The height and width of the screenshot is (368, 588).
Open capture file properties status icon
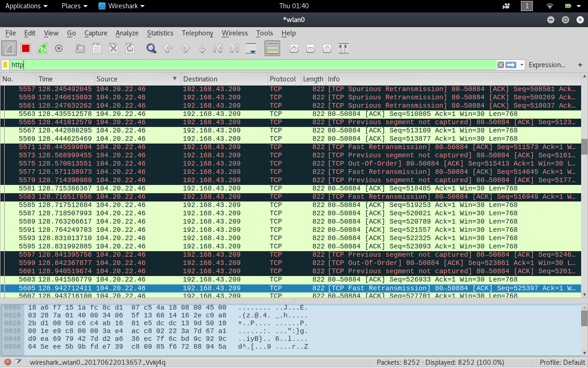18,362
